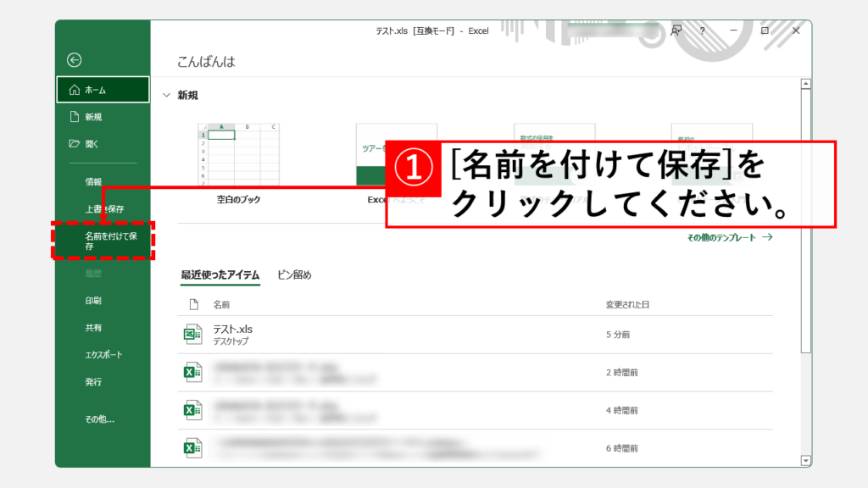Click the feedback person icon in title bar
Image resolution: width=868 pixels, height=488 pixels.
pyautogui.click(x=676, y=30)
